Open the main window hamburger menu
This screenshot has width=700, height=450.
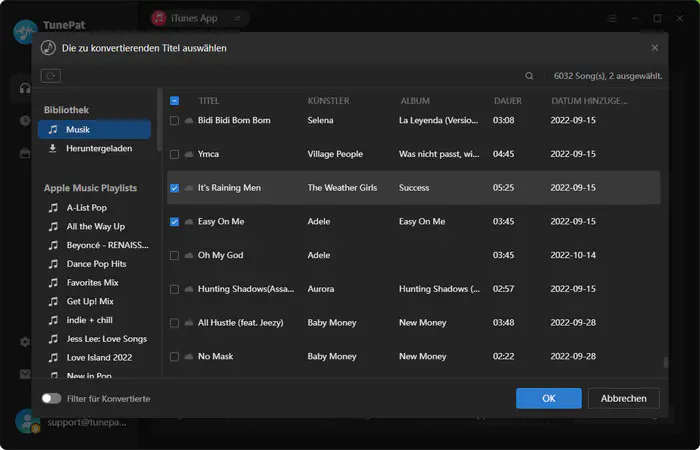coord(612,18)
